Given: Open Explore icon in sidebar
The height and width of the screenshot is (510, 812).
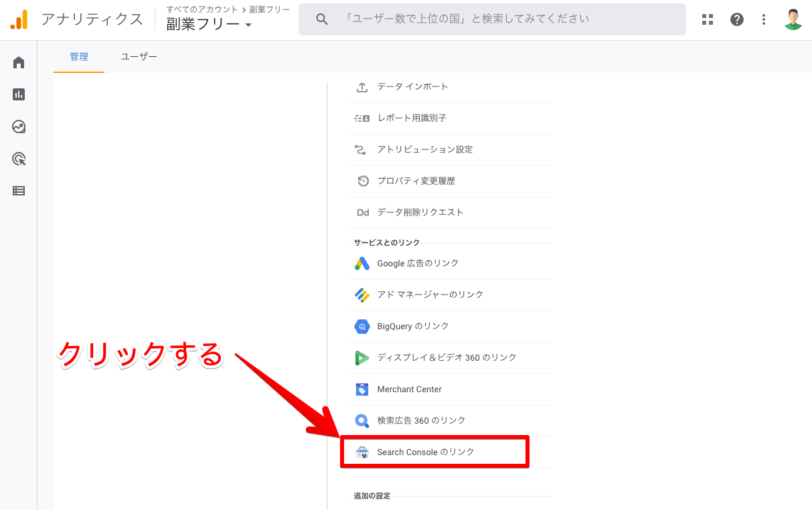Looking at the screenshot, I should pos(19,126).
